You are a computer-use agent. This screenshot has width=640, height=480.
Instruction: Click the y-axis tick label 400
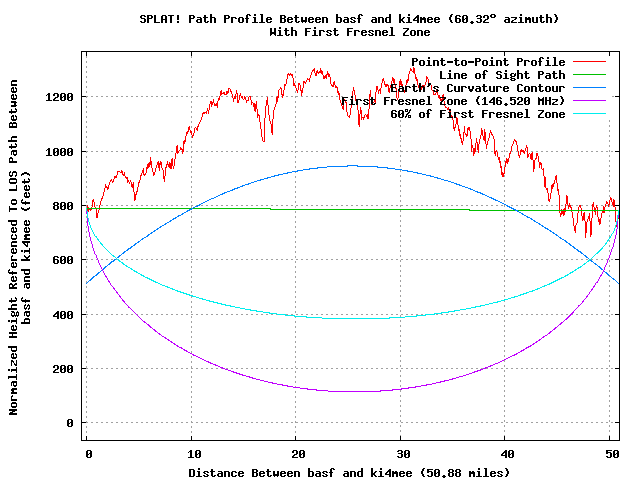(x=63, y=315)
